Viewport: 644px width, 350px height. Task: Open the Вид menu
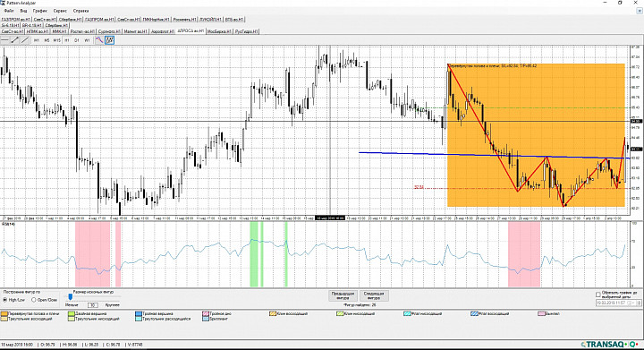(23, 11)
